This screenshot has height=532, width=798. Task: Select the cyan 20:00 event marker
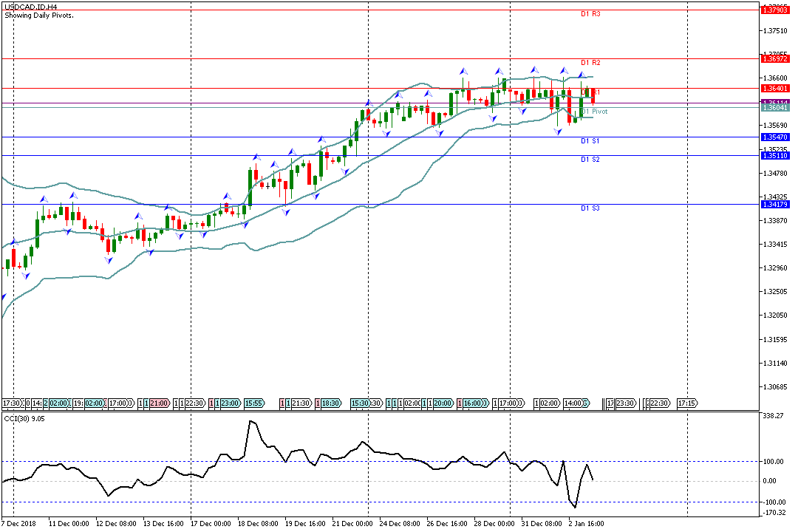point(443,403)
